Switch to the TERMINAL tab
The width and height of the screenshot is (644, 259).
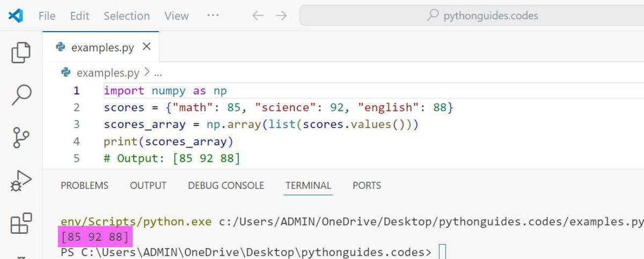309,186
